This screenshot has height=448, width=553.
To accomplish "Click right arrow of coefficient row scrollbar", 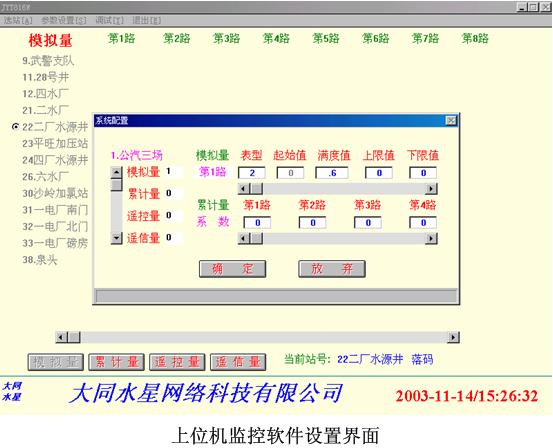I will point(431,239).
